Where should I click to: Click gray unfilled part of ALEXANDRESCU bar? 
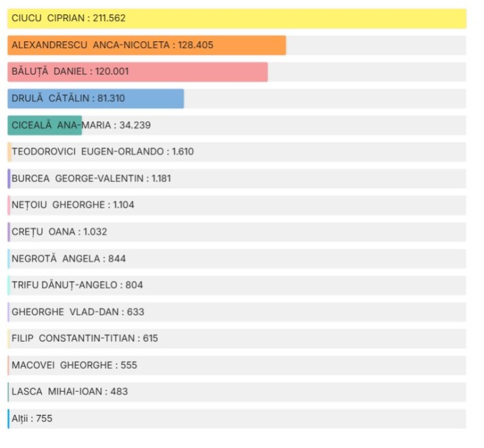[x=376, y=45]
